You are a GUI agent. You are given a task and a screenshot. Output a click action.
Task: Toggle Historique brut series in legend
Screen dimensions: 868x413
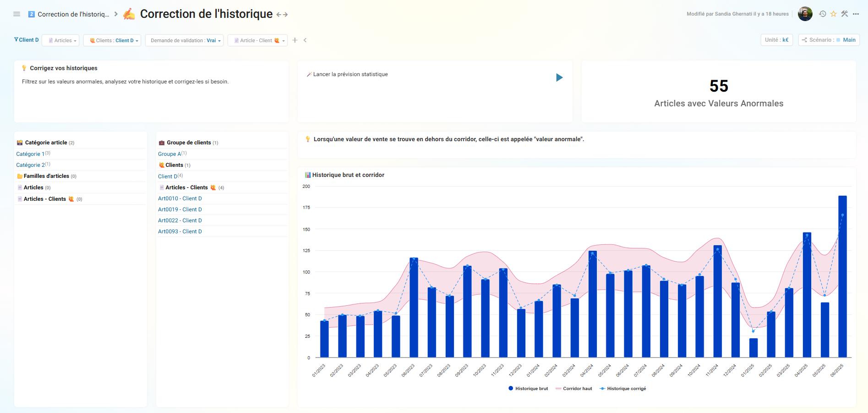point(528,389)
